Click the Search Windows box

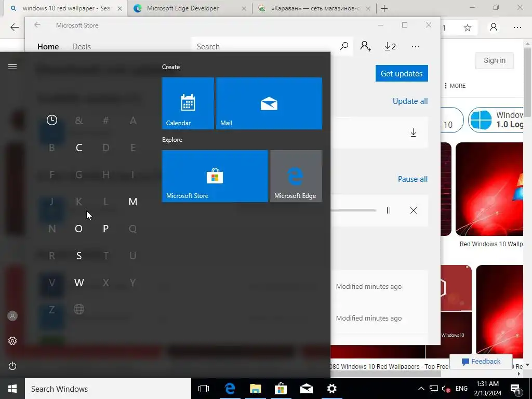[x=108, y=389]
